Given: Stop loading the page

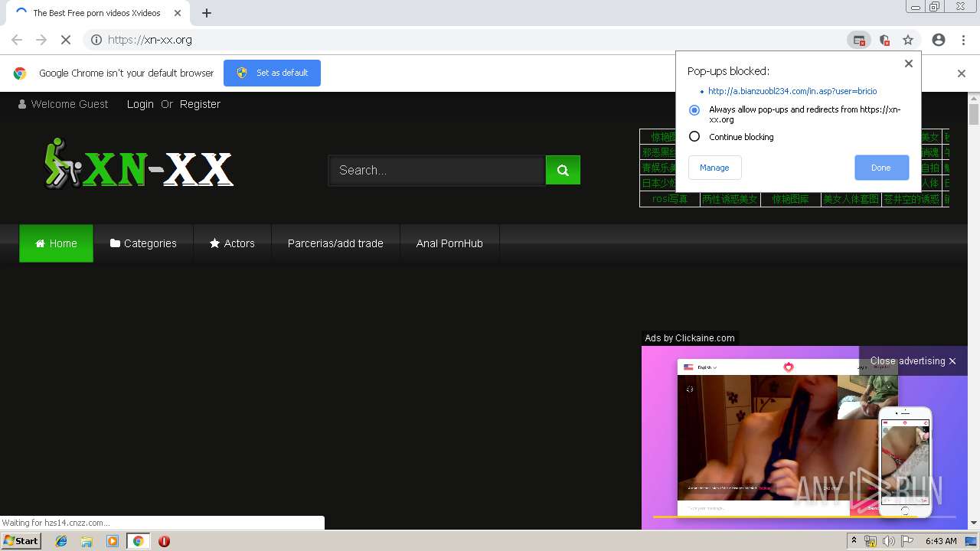Looking at the screenshot, I should pyautogui.click(x=66, y=40).
